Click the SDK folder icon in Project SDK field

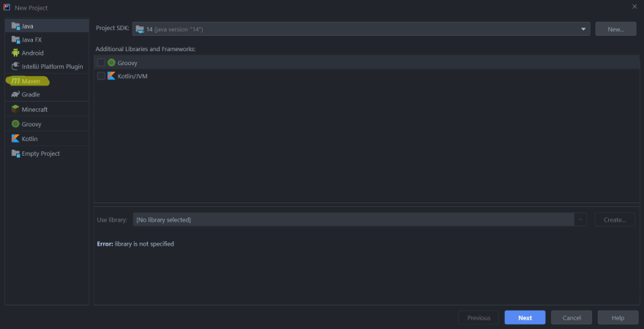pyautogui.click(x=140, y=29)
